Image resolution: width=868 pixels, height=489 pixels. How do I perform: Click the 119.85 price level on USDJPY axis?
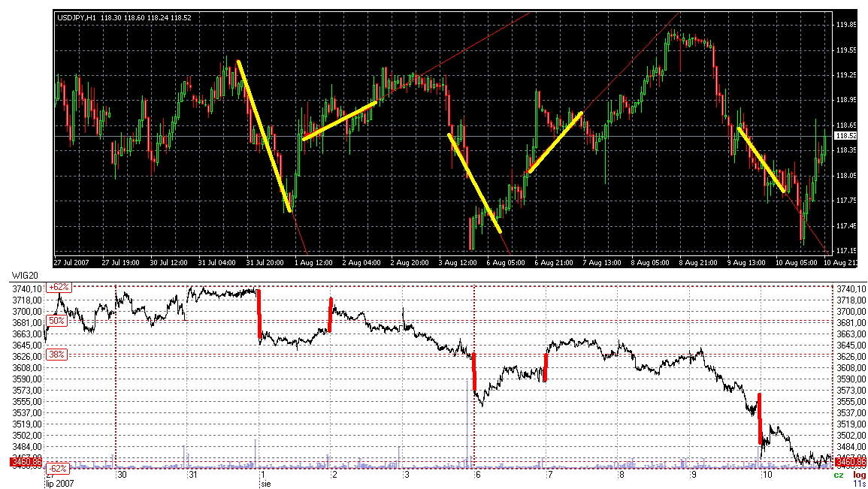pyautogui.click(x=846, y=25)
